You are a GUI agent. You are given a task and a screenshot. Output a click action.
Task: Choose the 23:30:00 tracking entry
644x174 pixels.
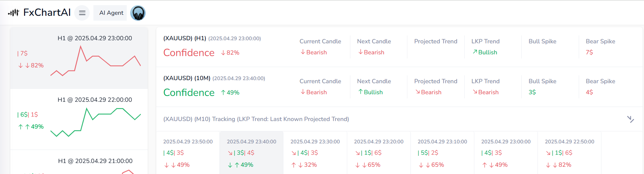point(315,153)
